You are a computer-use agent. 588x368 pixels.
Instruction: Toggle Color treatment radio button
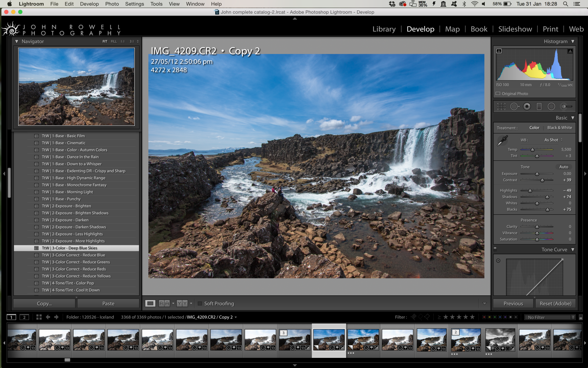[x=534, y=128]
